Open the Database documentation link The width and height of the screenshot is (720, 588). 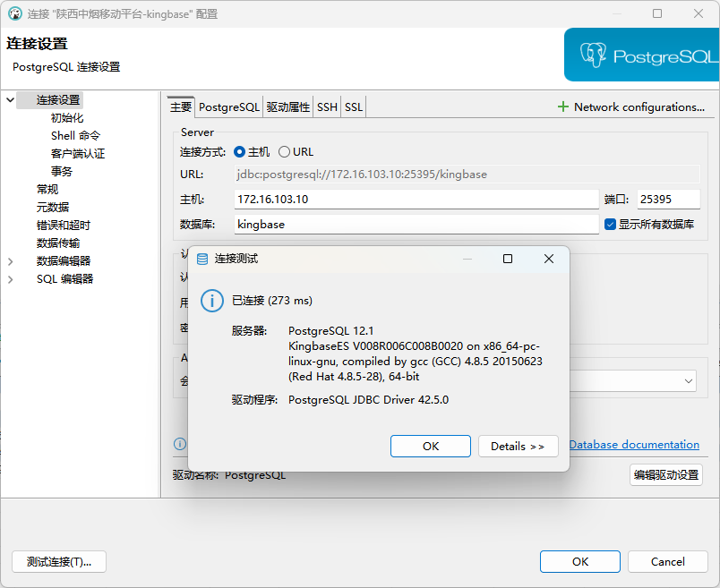click(634, 444)
